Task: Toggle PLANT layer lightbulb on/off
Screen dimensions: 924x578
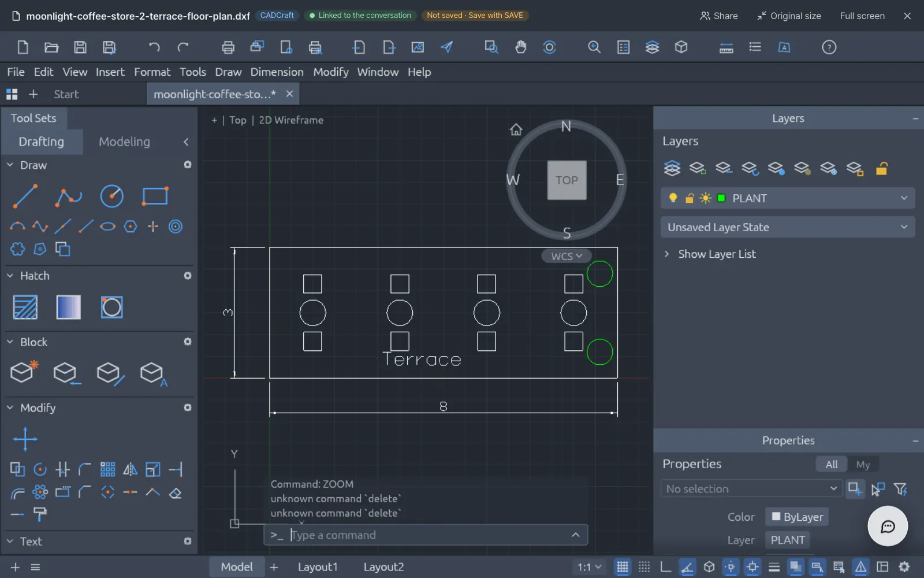Action: tap(673, 198)
